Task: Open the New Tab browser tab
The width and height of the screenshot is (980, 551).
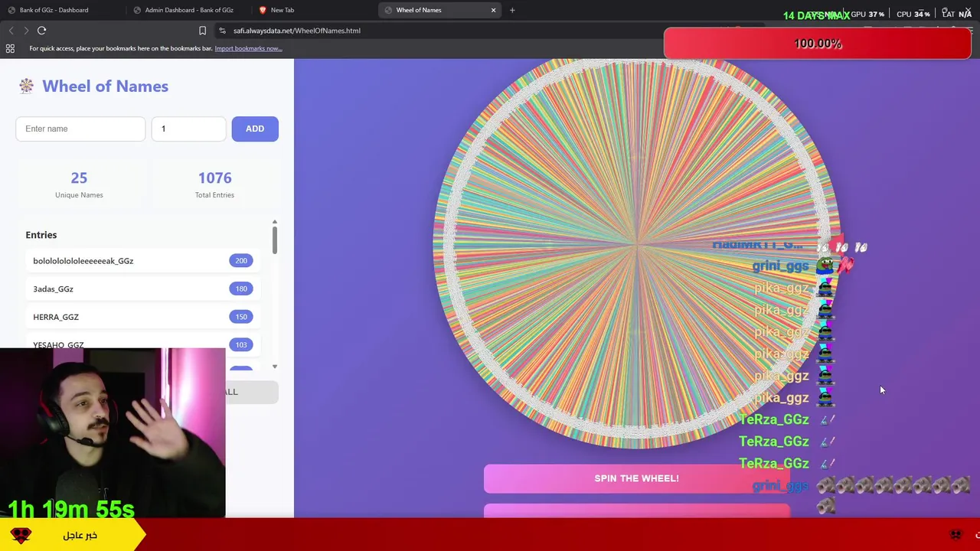Action: click(282, 10)
